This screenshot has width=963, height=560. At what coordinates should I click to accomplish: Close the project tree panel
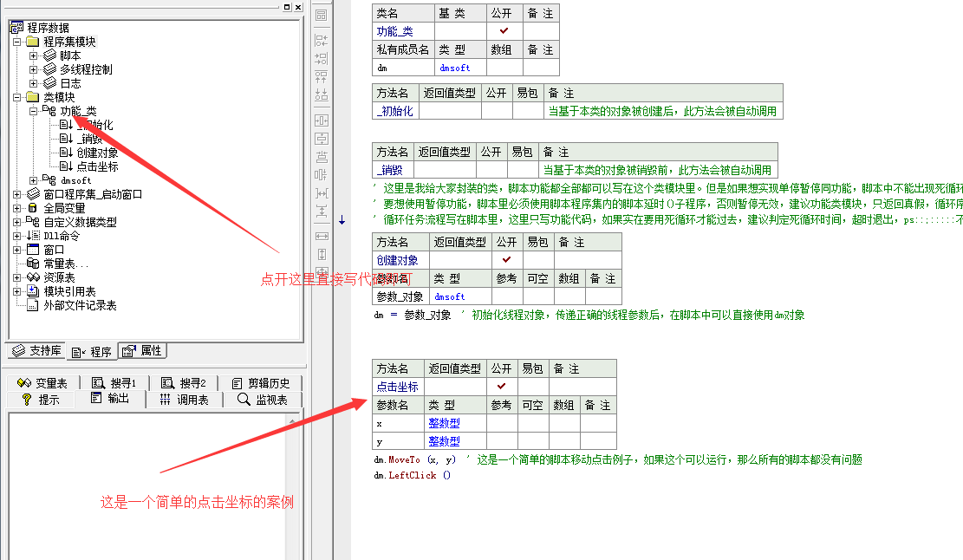point(298,7)
